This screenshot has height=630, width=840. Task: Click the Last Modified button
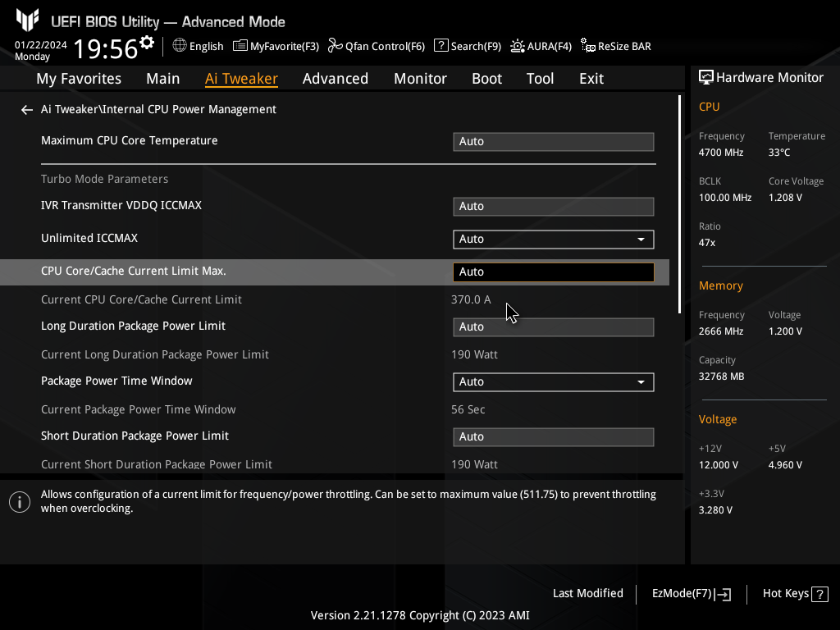(x=587, y=594)
